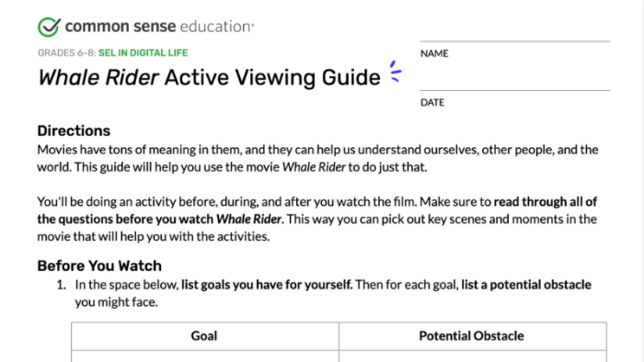
Task: Click the GRADES 6–8 label
Action: tap(66, 53)
